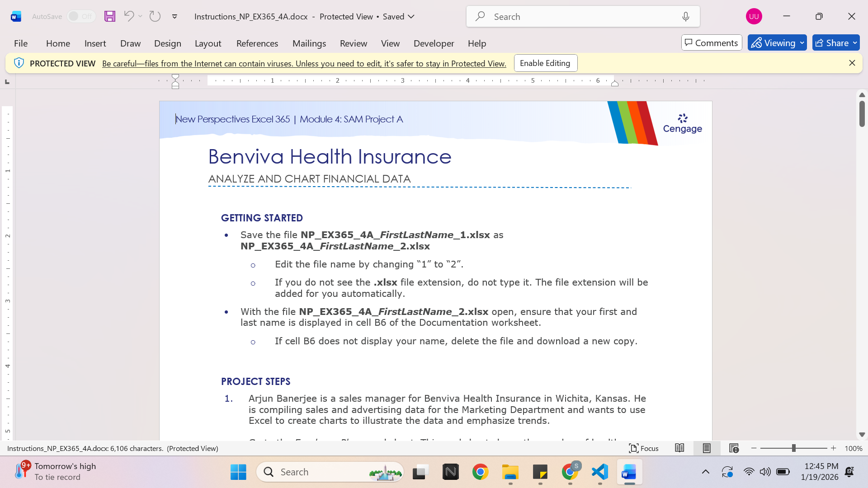868x488 pixels.
Task: Click the Save icon in title bar
Action: coord(110,17)
